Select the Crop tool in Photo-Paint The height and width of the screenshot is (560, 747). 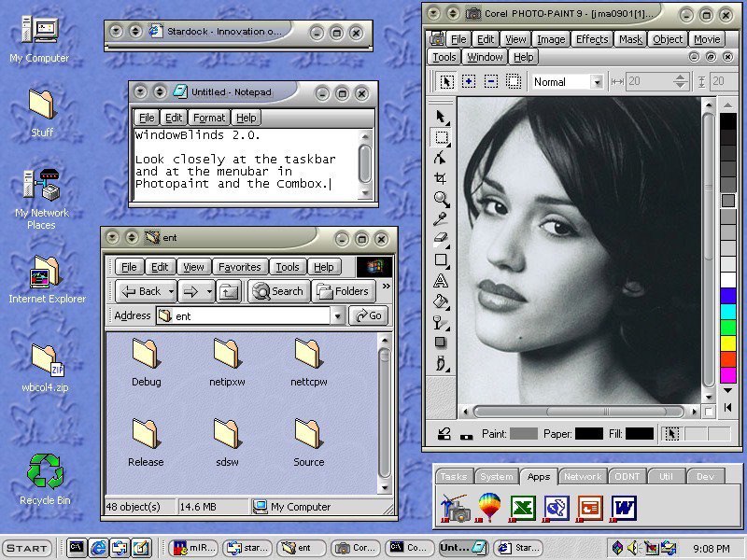(441, 178)
